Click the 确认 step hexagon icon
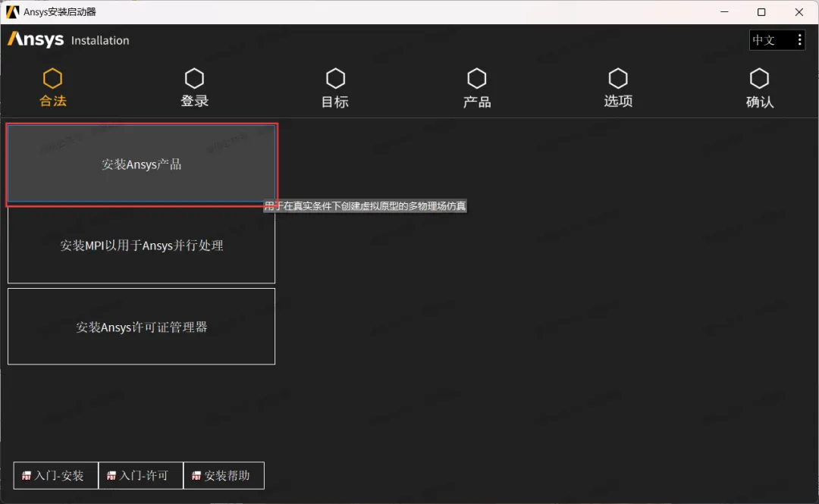Image resolution: width=819 pixels, height=504 pixels. pyautogui.click(x=759, y=78)
